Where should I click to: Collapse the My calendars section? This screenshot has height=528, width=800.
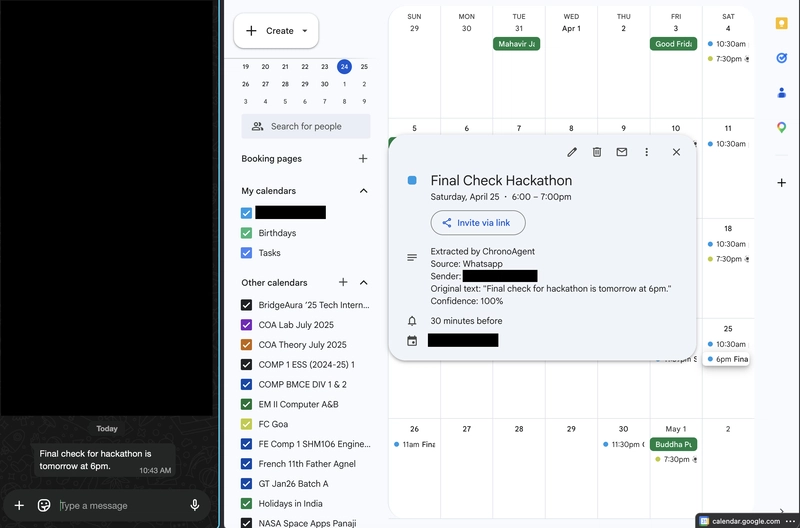coord(363,191)
